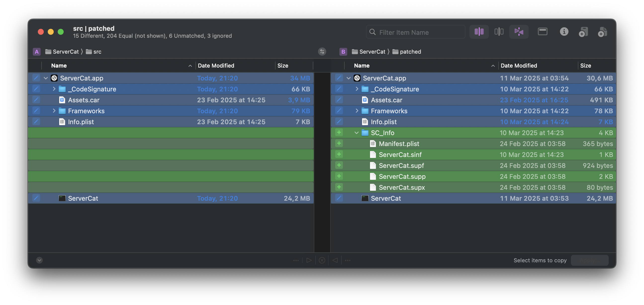Open patched folder in path B
This screenshot has width=644, height=305.
coord(407,51)
